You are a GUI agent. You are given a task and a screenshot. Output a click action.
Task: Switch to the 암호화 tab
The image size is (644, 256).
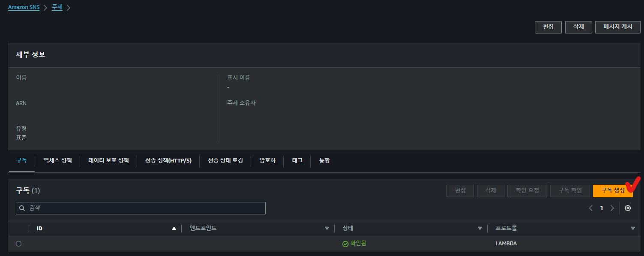tap(267, 160)
